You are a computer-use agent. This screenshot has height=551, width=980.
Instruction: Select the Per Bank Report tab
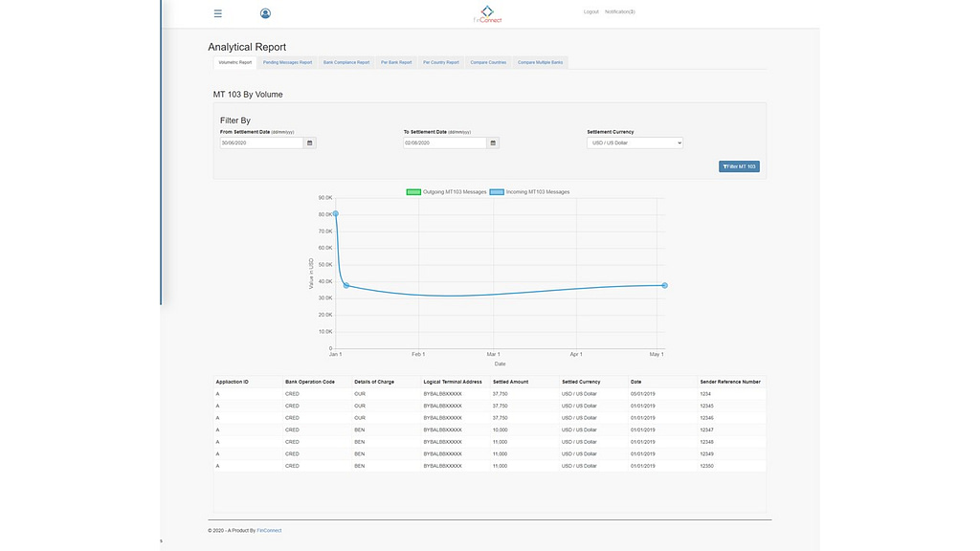pyautogui.click(x=396, y=62)
